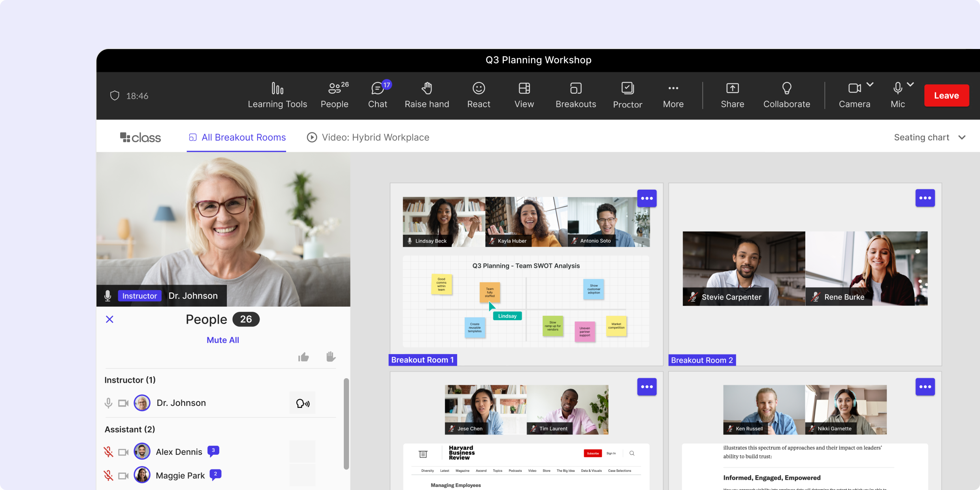Open the React menu
This screenshot has width=980, height=490.
[479, 94]
